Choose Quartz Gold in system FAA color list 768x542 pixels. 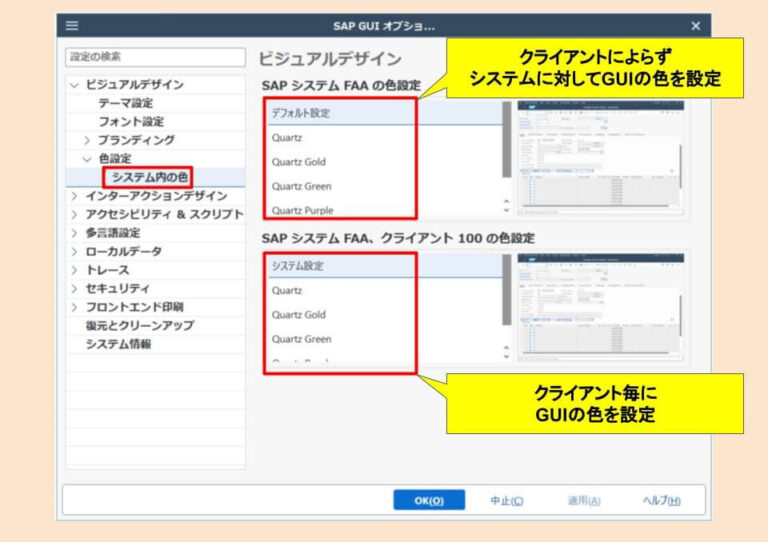(x=384, y=162)
